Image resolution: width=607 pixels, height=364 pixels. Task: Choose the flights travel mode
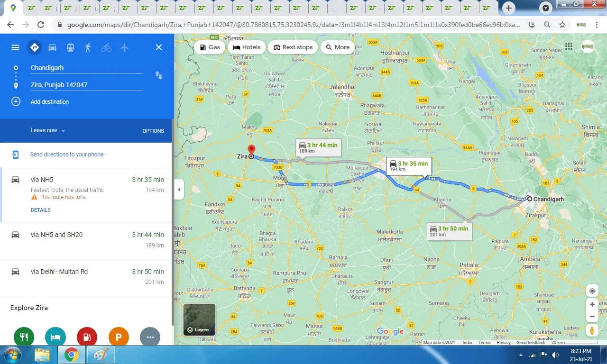pos(124,47)
